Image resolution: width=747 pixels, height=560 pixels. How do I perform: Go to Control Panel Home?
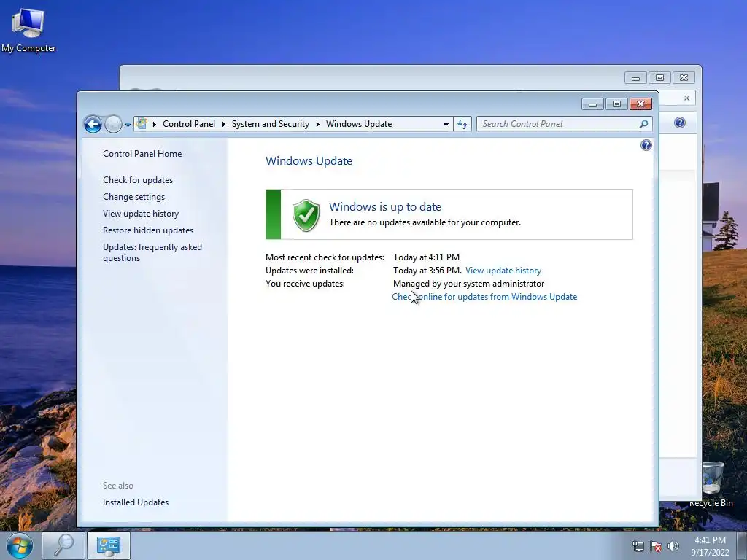pos(142,154)
